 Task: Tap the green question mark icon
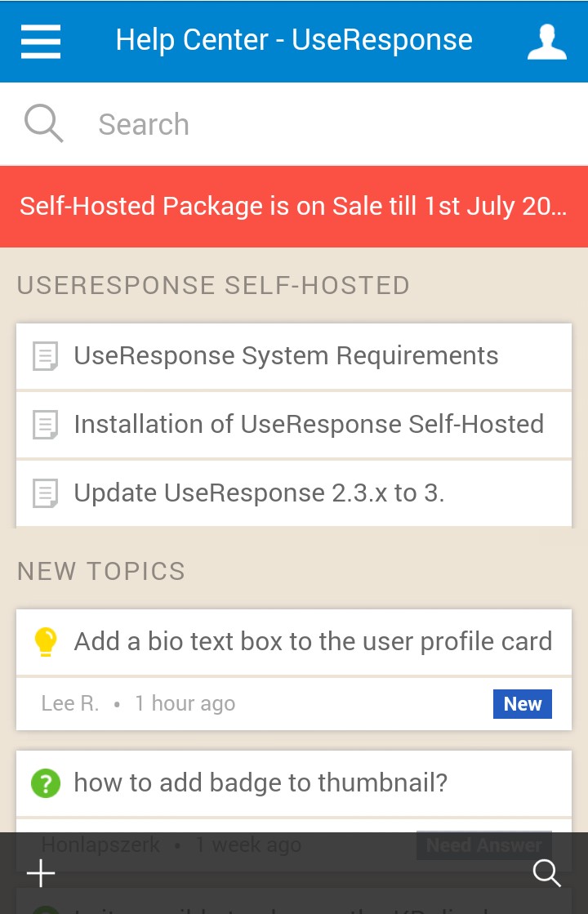click(46, 782)
